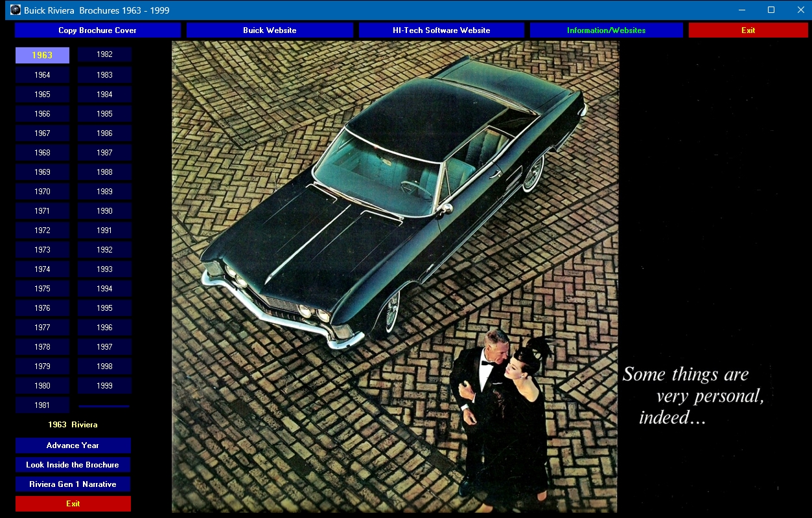Click the red Exit button at top right
812x518 pixels.
point(748,30)
